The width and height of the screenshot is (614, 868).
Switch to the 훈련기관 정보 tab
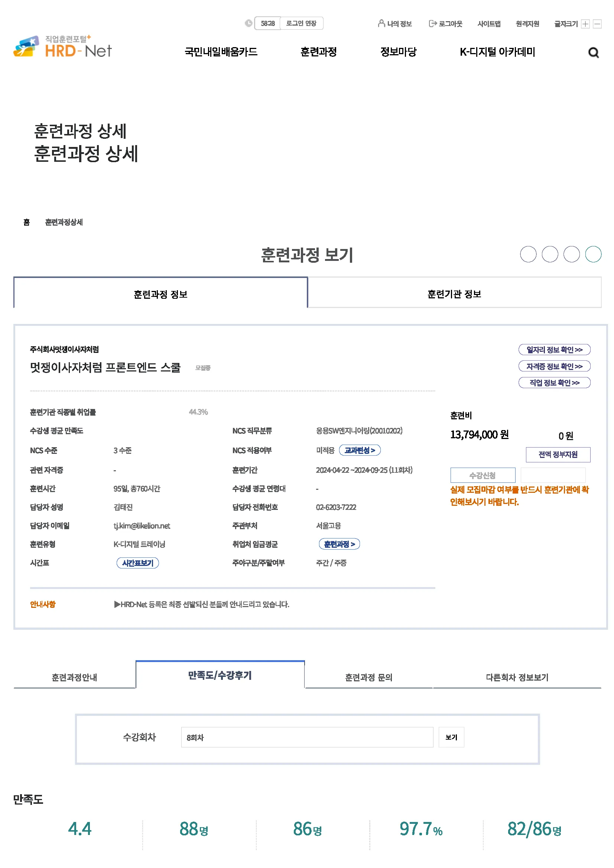pos(454,294)
